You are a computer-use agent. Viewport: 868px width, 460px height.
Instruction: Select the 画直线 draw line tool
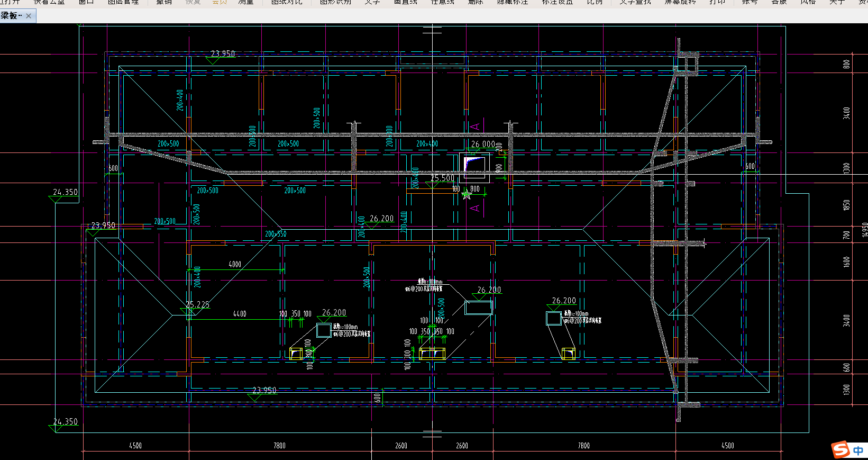pos(406,2)
